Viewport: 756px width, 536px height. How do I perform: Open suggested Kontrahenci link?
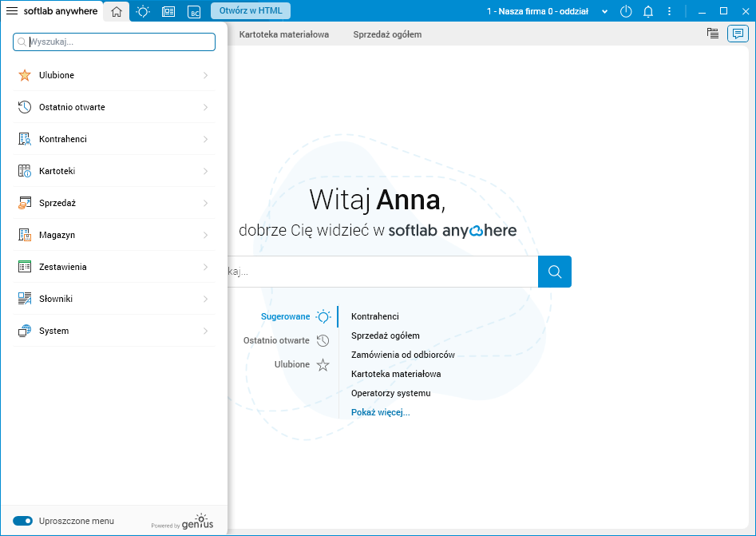(x=375, y=316)
